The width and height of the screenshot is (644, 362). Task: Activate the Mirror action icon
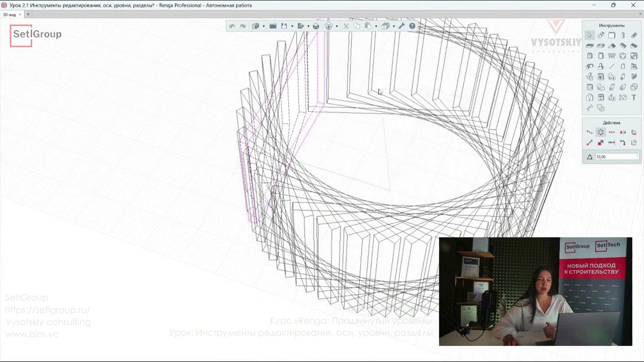point(623,132)
